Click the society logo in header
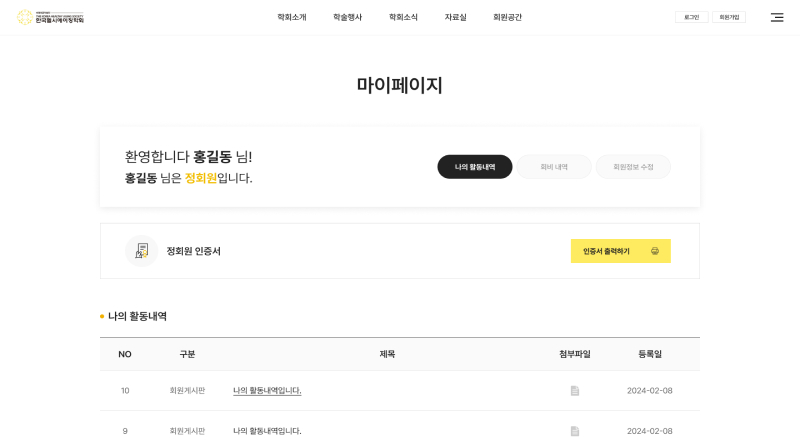Image resolution: width=800 pixels, height=448 pixels. pyautogui.click(x=50, y=17)
